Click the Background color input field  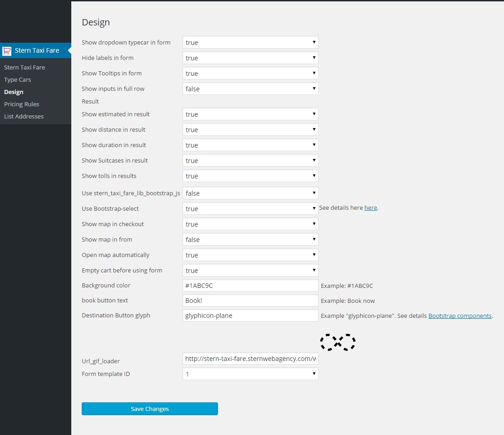click(250, 286)
